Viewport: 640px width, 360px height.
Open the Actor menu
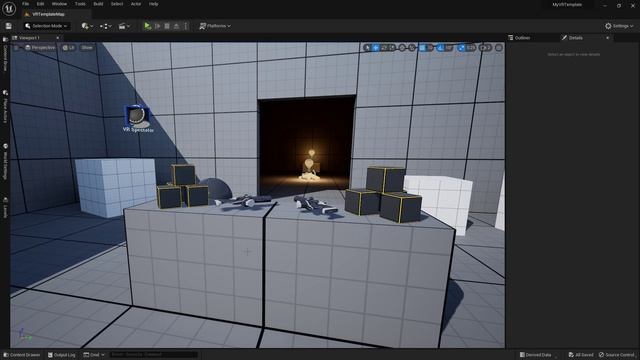click(136, 4)
